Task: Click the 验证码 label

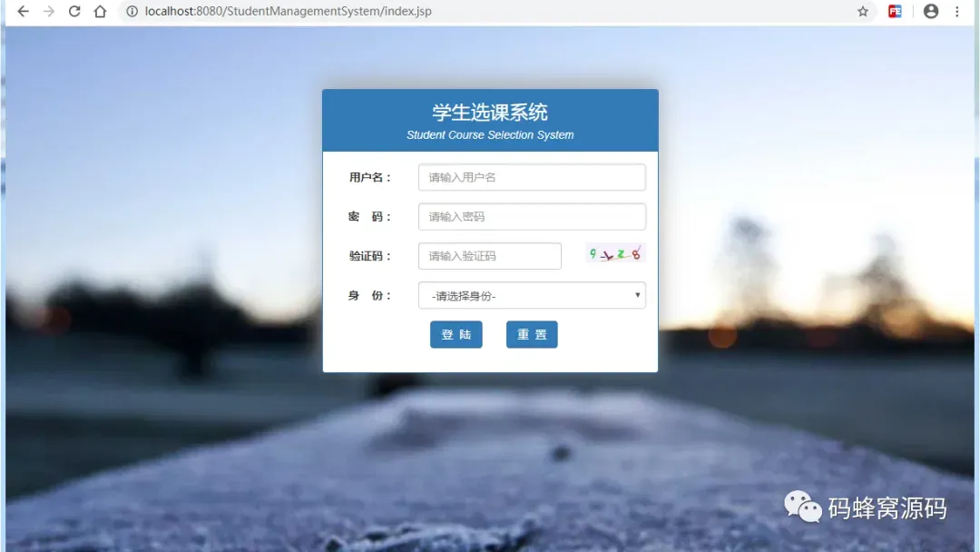Action: (370, 256)
